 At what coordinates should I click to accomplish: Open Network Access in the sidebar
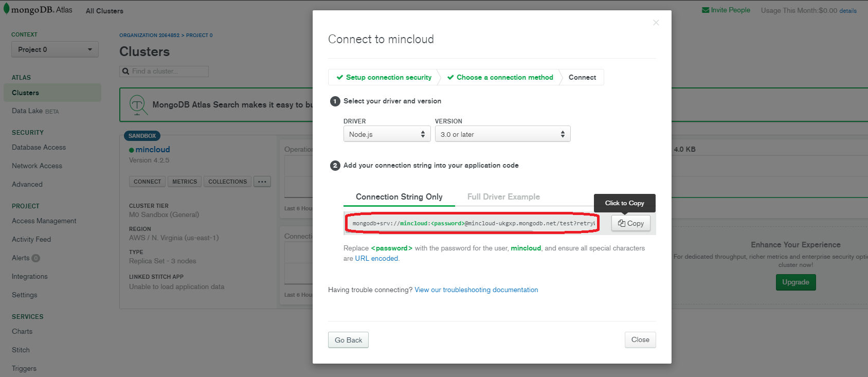37,166
